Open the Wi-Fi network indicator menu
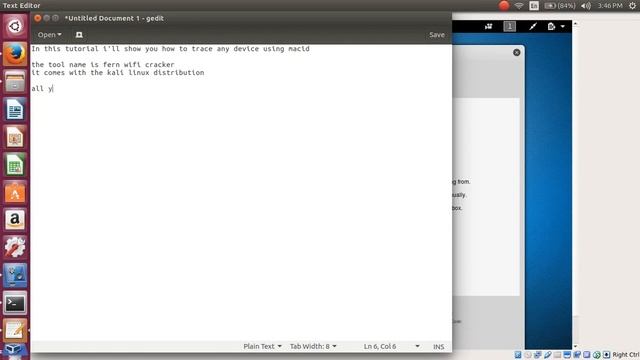 [519, 5]
